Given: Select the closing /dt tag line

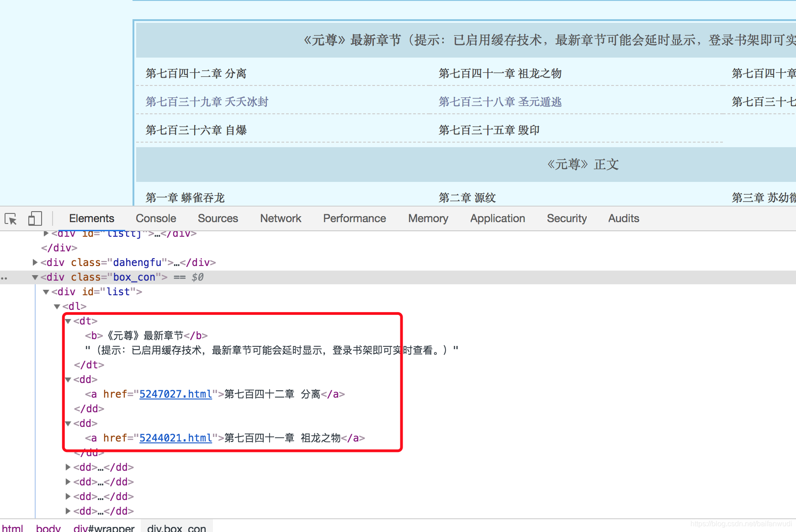Looking at the screenshot, I should 89,365.
